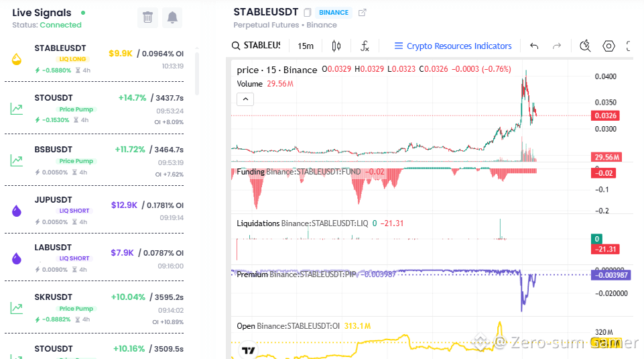The width and height of the screenshot is (644, 359).
Task: Open notifications via the bell icon
Action: click(172, 17)
